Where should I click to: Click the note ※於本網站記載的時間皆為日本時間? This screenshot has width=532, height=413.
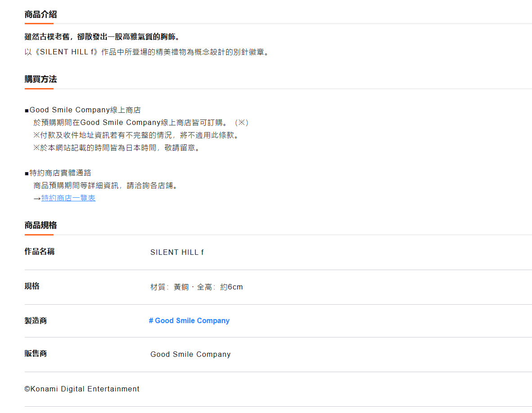(x=117, y=148)
